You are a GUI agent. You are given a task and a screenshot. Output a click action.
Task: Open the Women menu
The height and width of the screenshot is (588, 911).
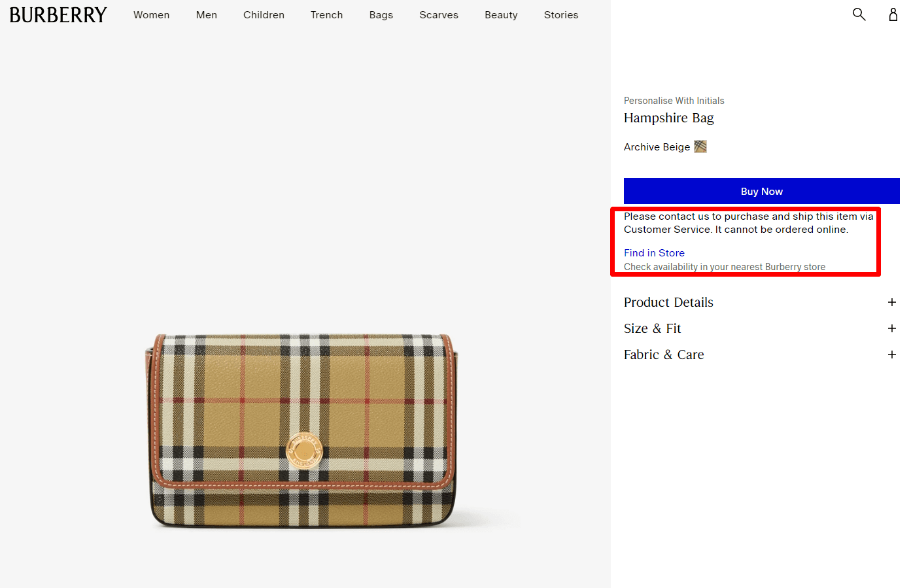(152, 15)
